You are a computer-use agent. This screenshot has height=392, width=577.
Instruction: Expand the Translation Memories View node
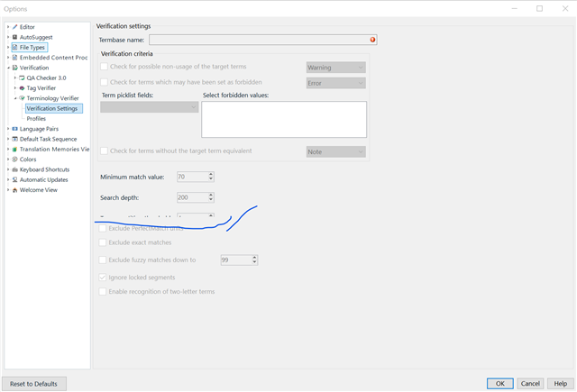tap(8, 150)
